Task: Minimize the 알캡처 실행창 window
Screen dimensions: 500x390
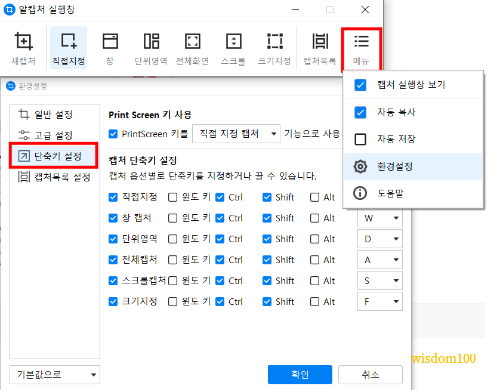Action: pyautogui.click(x=295, y=10)
